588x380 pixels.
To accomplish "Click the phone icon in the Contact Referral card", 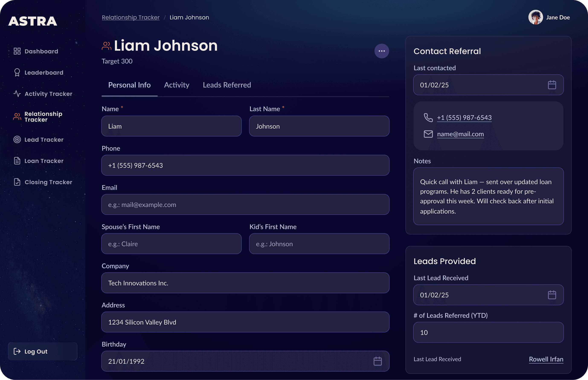I will [x=428, y=118].
